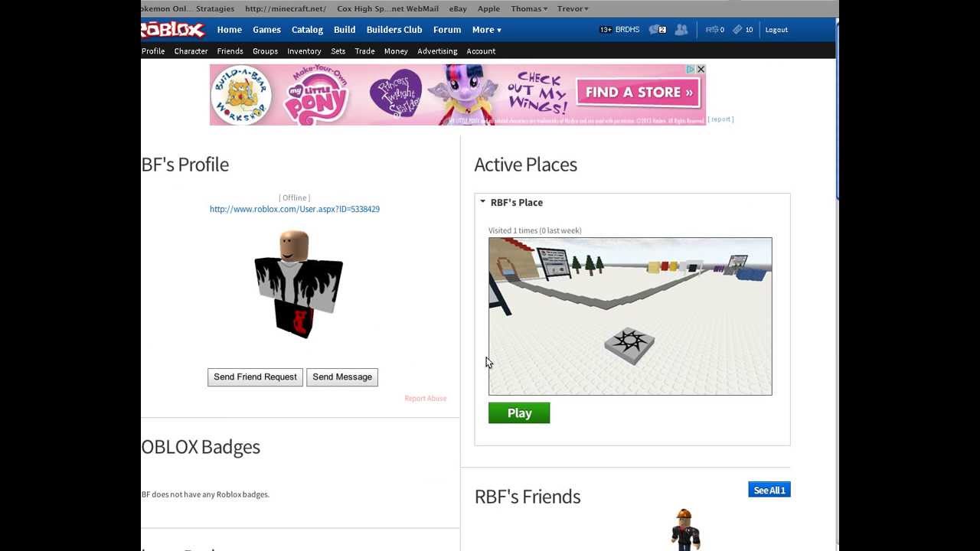Image resolution: width=980 pixels, height=551 pixels.
Task: Click the "RBF's Friends" heading
Action: (x=528, y=497)
